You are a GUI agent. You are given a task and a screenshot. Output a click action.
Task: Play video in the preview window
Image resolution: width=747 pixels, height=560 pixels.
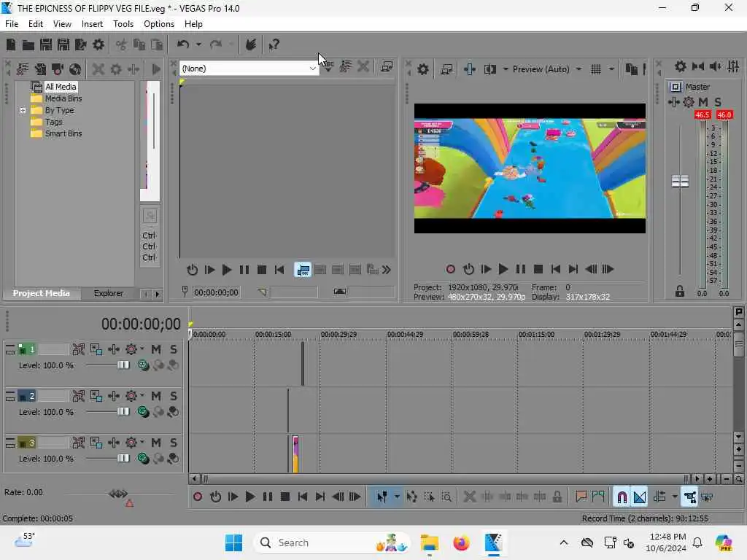(503, 270)
